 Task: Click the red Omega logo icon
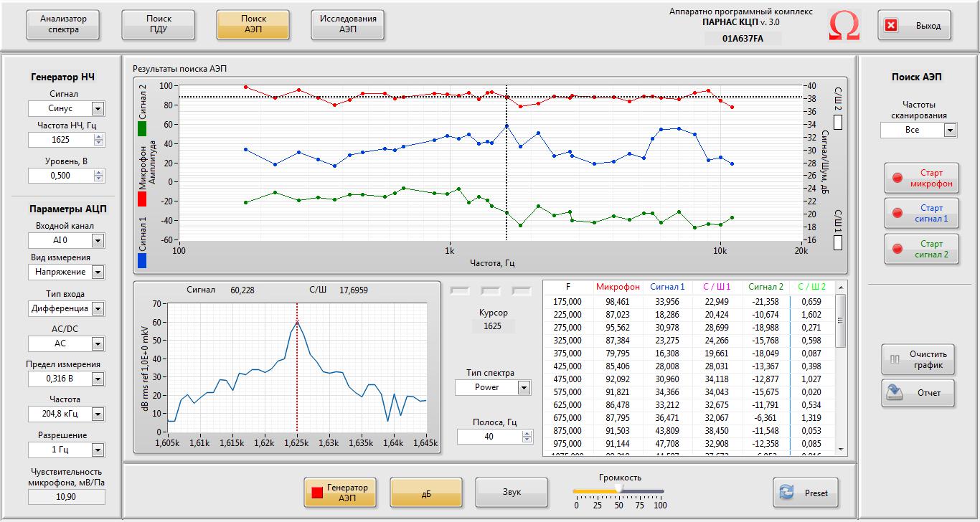click(x=844, y=26)
